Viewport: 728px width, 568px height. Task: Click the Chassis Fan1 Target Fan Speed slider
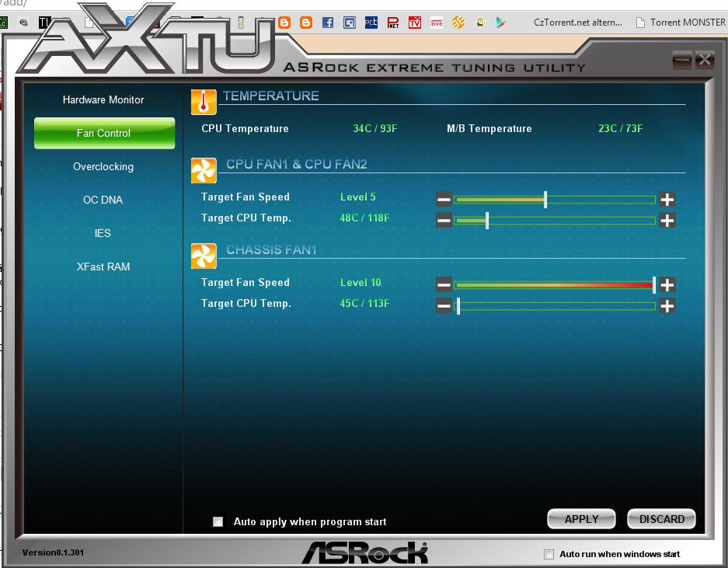[x=555, y=284]
